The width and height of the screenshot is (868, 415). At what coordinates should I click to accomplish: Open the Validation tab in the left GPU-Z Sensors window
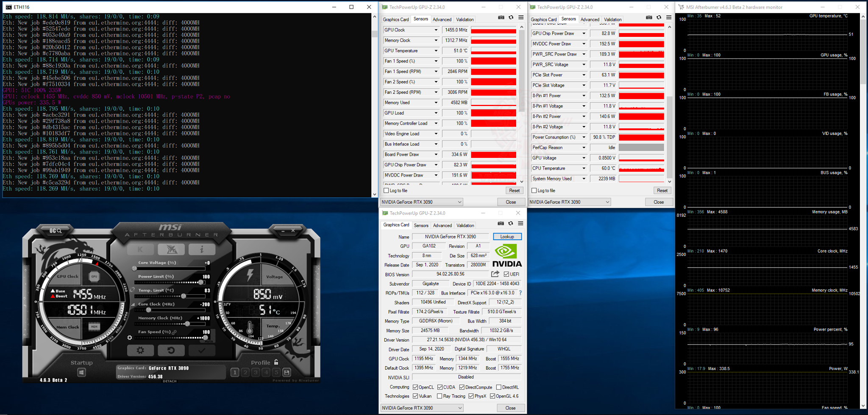[465, 20]
